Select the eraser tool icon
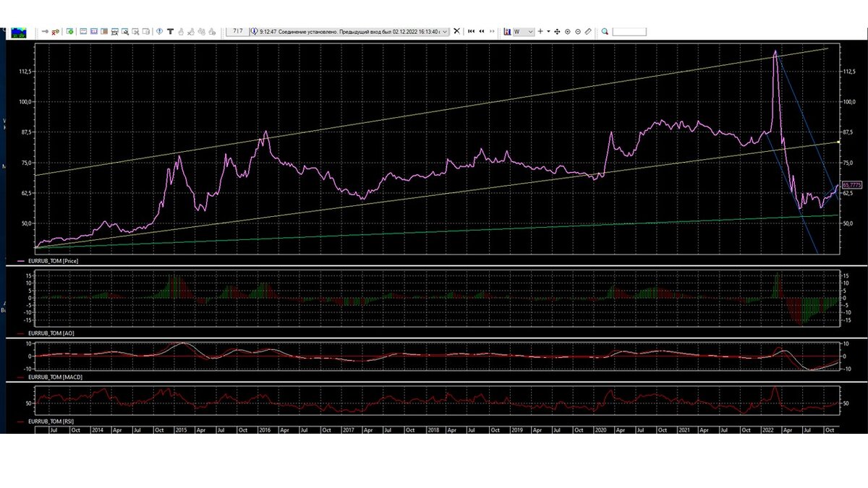The height and width of the screenshot is (488, 868). pyautogui.click(x=588, y=31)
